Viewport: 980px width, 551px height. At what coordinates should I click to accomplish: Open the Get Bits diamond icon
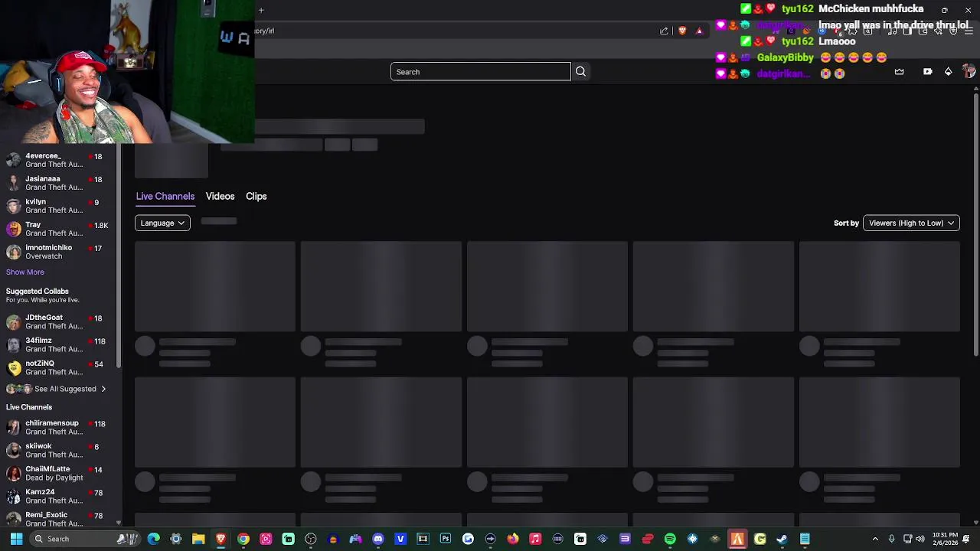[948, 72]
